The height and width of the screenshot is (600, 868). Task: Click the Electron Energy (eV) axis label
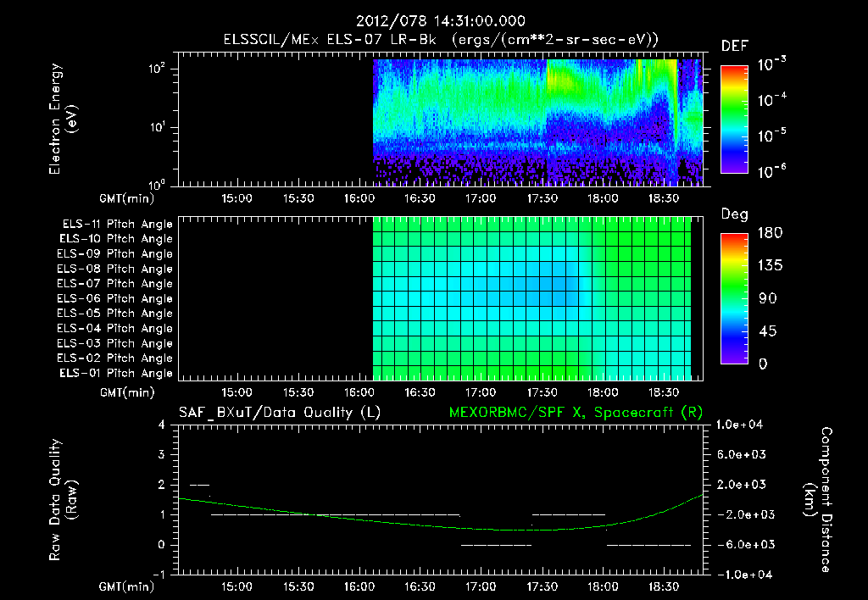63,119
